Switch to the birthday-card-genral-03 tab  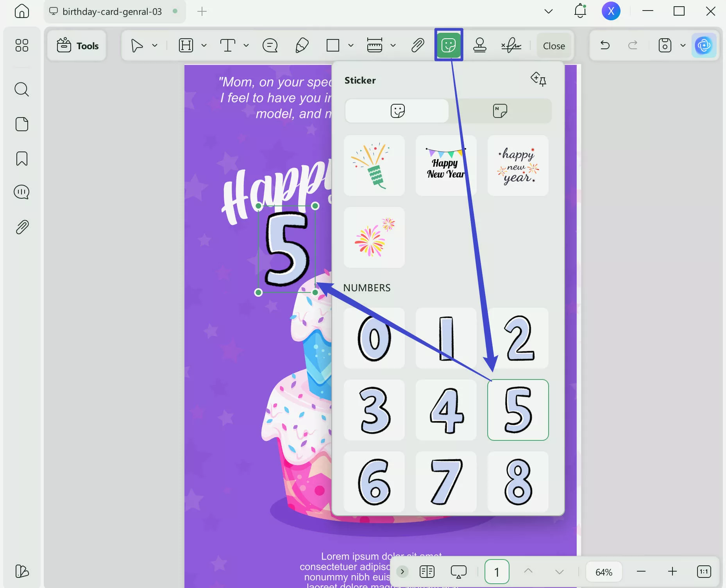point(112,11)
